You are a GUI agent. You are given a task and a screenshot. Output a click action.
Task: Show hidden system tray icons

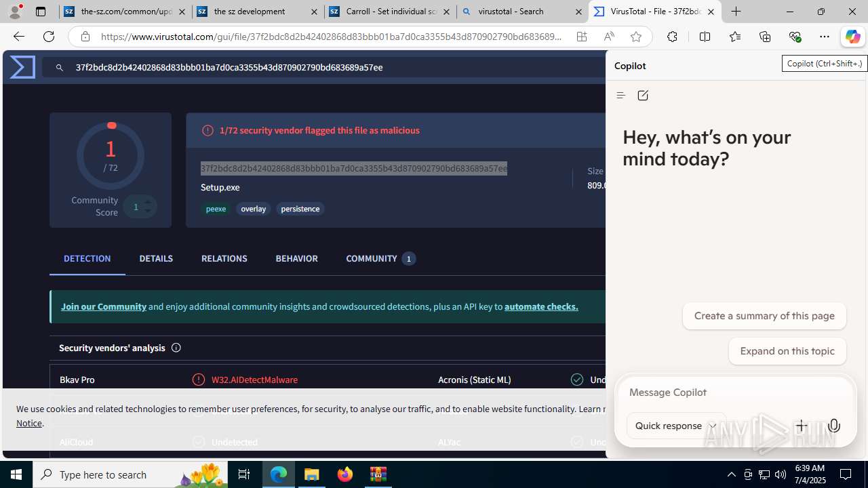[731, 474]
